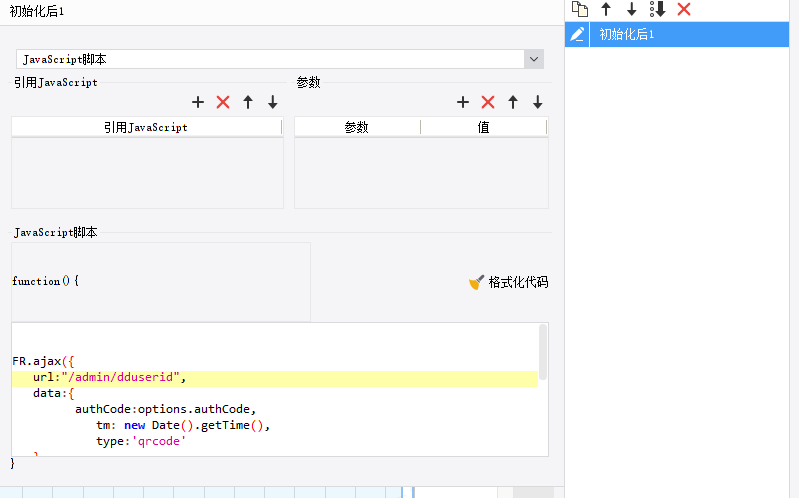Move 参数 row down

[x=537, y=102]
